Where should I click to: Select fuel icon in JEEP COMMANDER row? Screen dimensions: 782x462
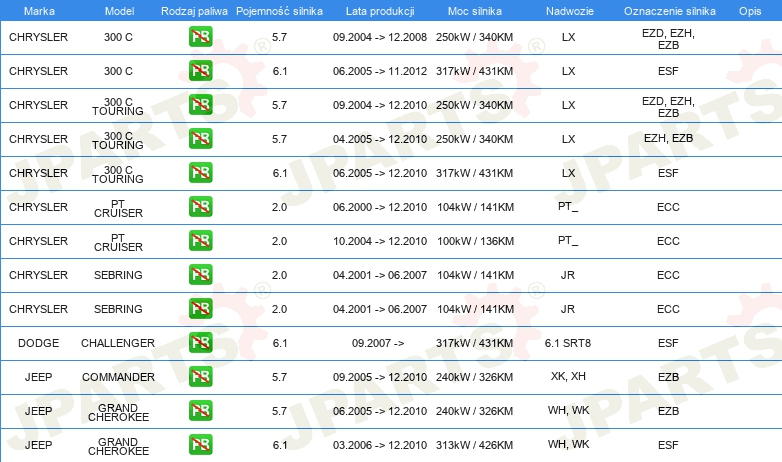[200, 376]
